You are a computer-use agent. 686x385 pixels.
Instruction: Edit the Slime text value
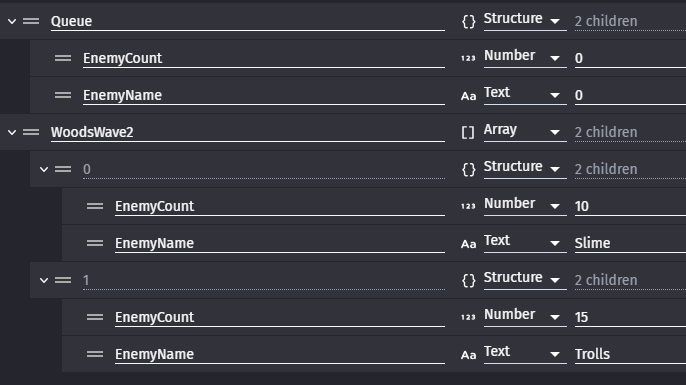[x=630, y=243]
